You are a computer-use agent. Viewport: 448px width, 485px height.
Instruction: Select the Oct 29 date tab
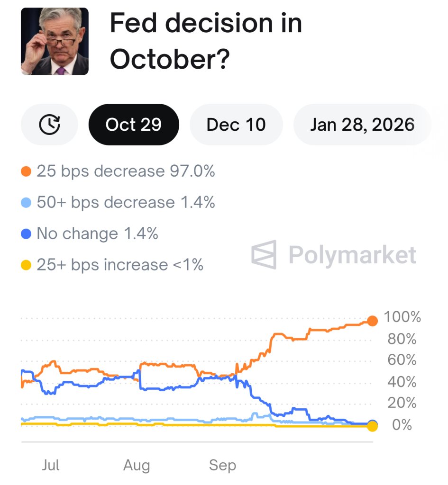pos(134,125)
